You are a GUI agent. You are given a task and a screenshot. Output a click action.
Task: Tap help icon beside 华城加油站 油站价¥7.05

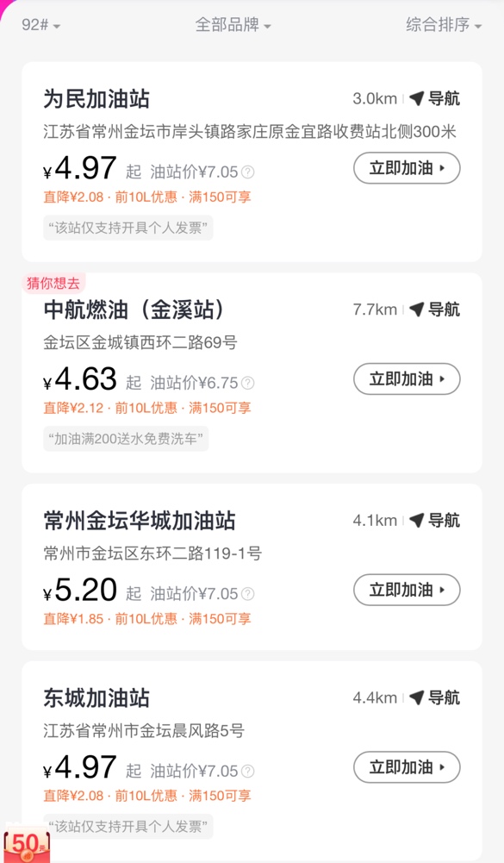click(x=247, y=593)
